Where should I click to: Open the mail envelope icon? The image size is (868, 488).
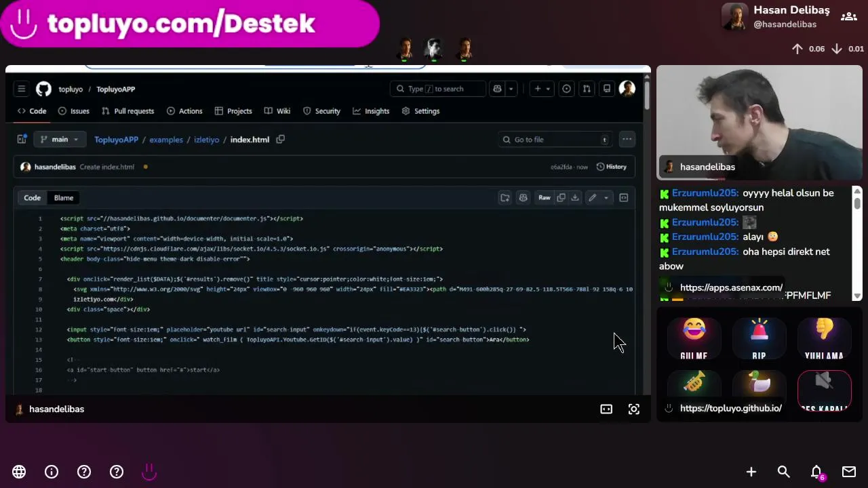click(x=849, y=472)
